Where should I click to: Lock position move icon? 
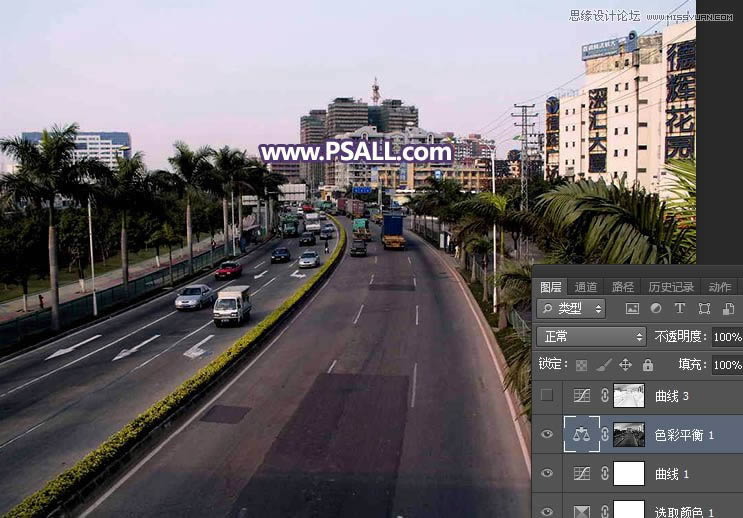click(626, 365)
